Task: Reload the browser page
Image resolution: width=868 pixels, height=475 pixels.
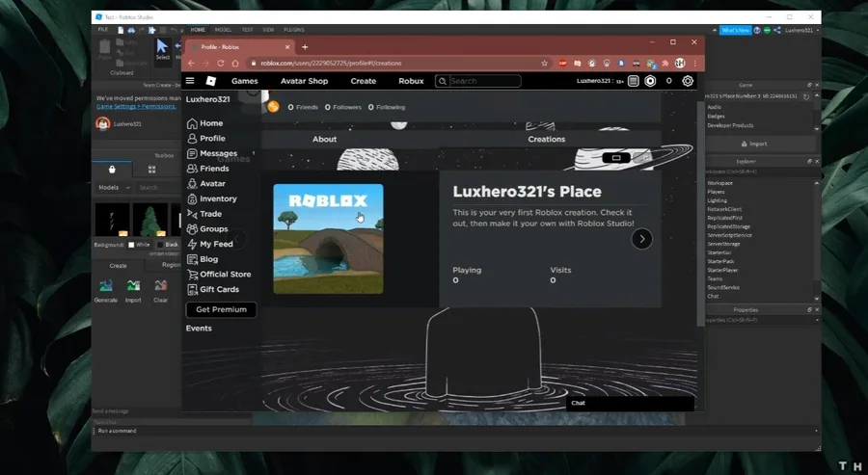Action: pyautogui.click(x=220, y=63)
